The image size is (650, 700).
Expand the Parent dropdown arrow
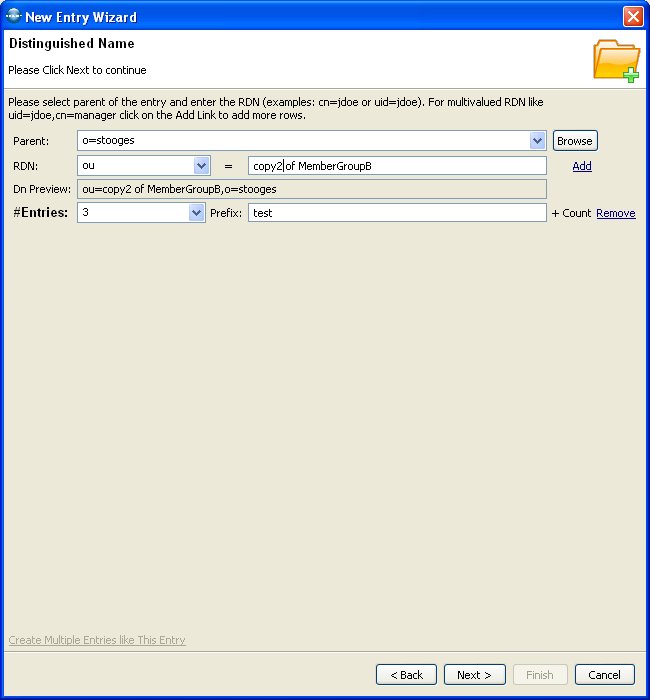pos(538,141)
